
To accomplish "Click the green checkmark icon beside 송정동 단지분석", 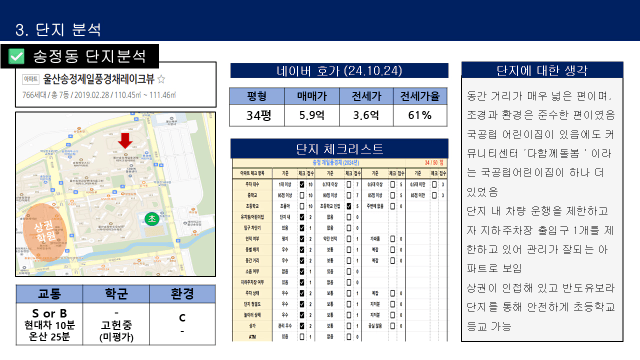I will (16, 56).
